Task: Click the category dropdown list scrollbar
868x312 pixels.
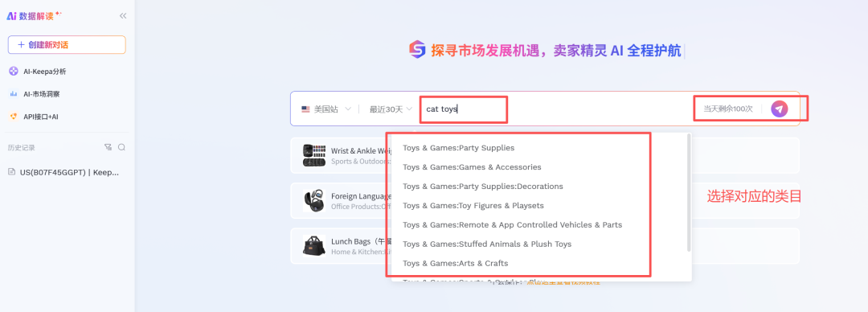Action: point(689,192)
